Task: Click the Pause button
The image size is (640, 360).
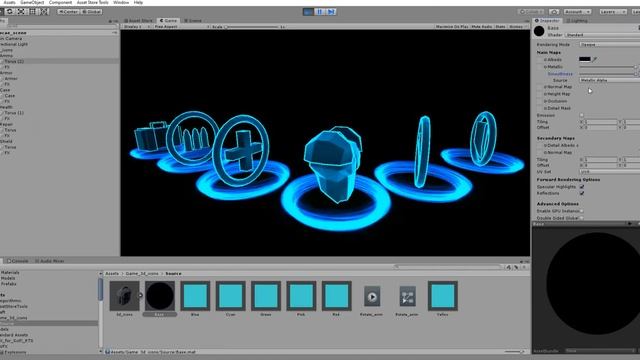Action: (x=320, y=12)
